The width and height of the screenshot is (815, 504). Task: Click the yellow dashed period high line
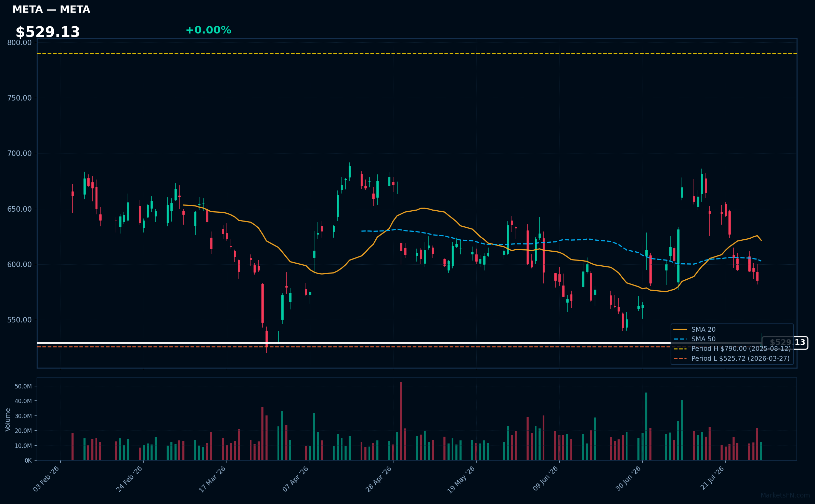pos(417,53)
